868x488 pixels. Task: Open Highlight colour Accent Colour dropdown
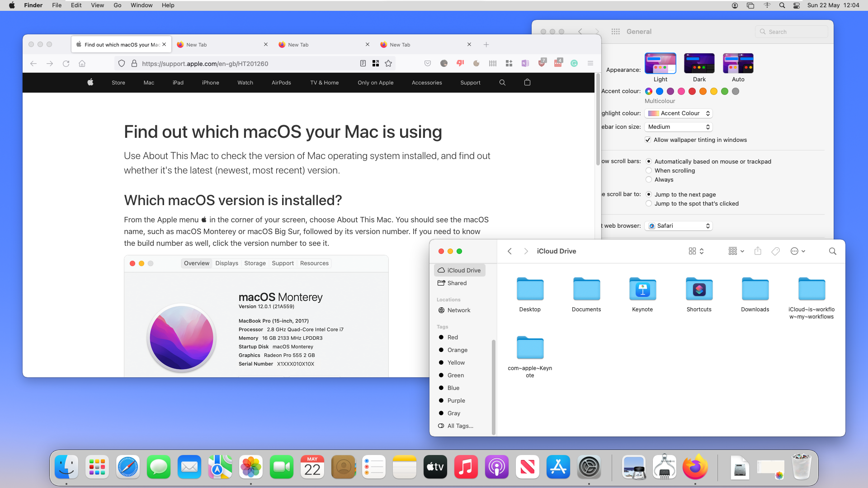[679, 113]
